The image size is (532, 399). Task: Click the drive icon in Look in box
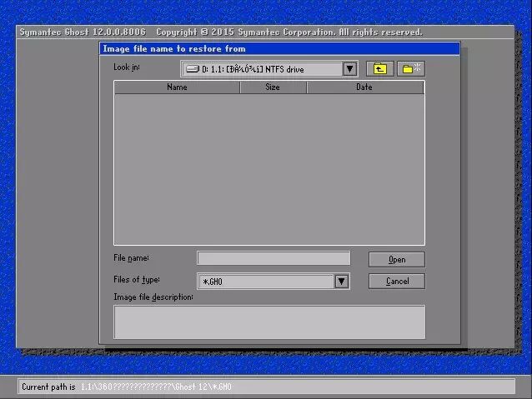pyautogui.click(x=193, y=69)
